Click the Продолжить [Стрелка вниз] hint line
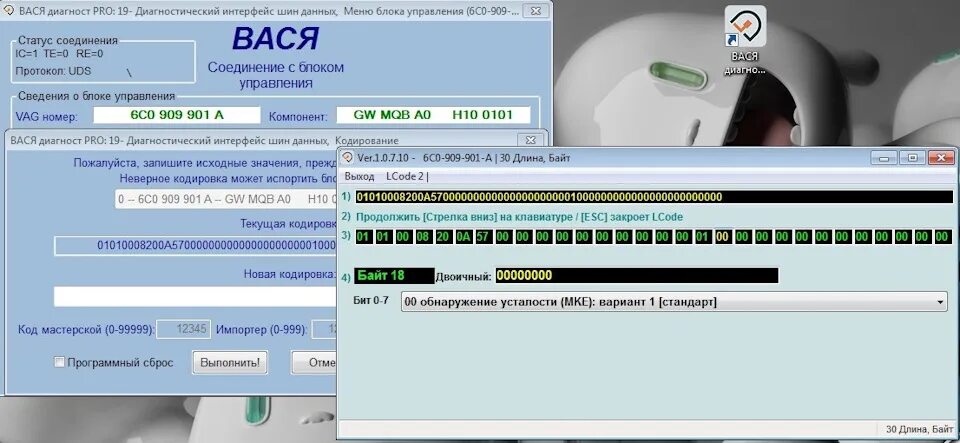960x443 pixels. [519, 217]
